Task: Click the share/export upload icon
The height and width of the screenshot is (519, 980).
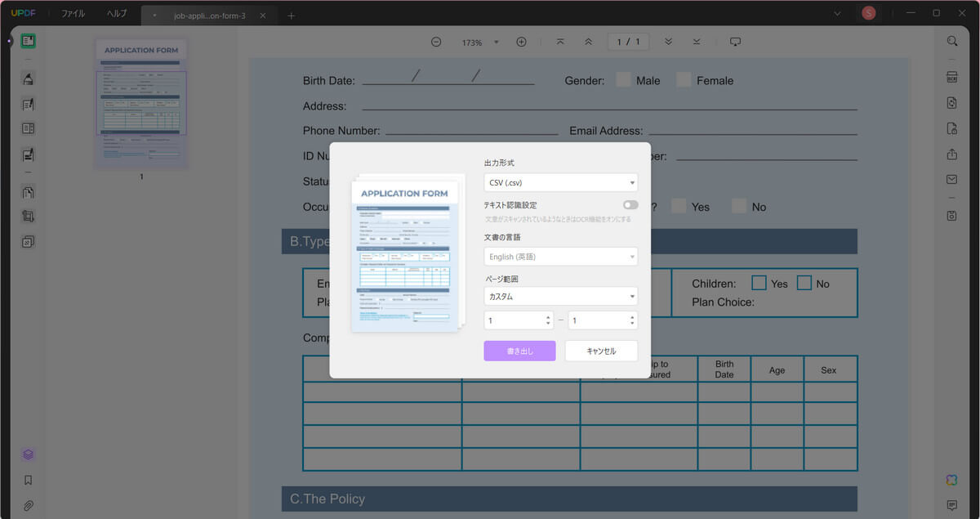Action: 951,154
